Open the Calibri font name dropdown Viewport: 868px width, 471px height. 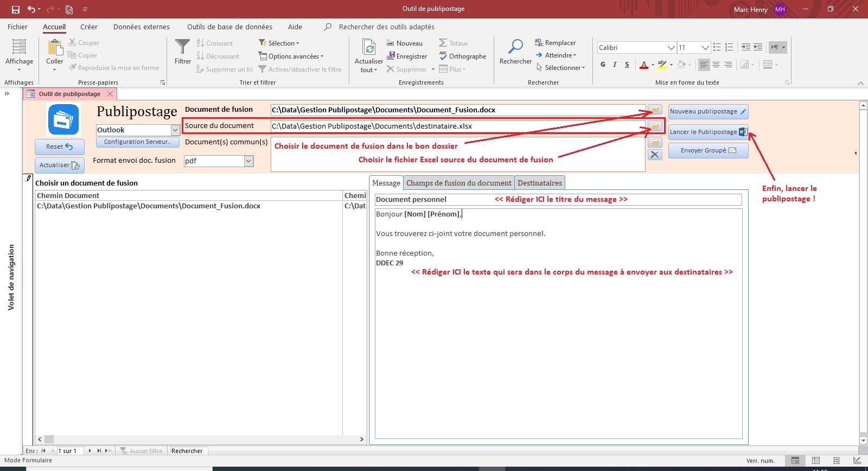pos(671,48)
